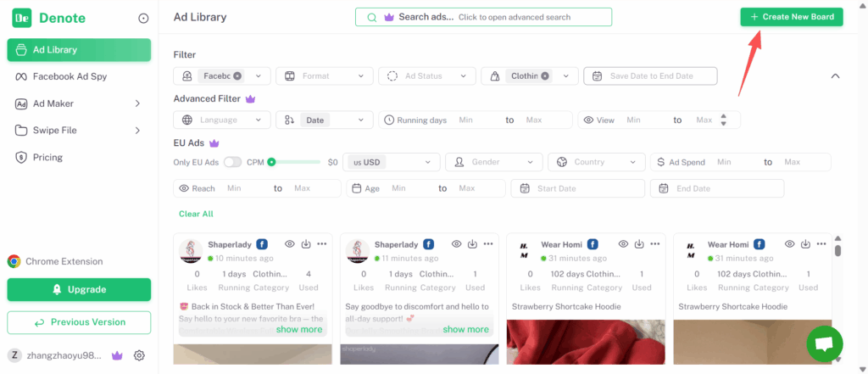The image size is (868, 374).
Task: Click the Clear All filters link
Action: pyautogui.click(x=196, y=214)
